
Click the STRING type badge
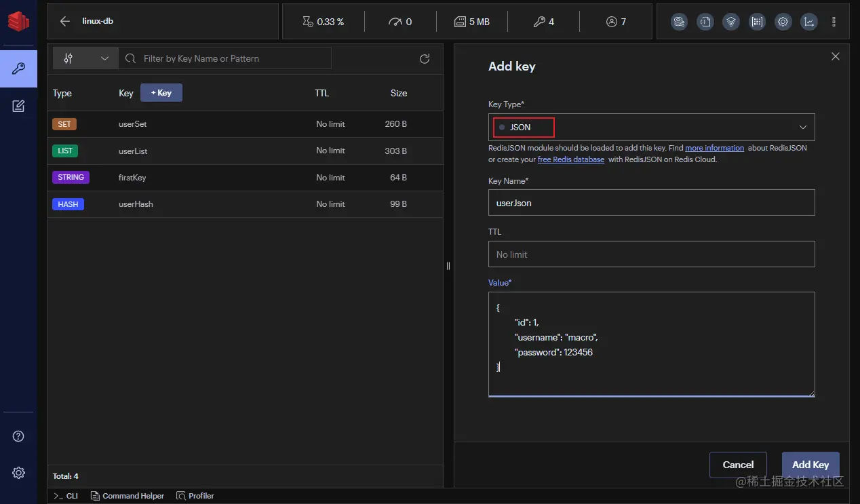pos(71,177)
